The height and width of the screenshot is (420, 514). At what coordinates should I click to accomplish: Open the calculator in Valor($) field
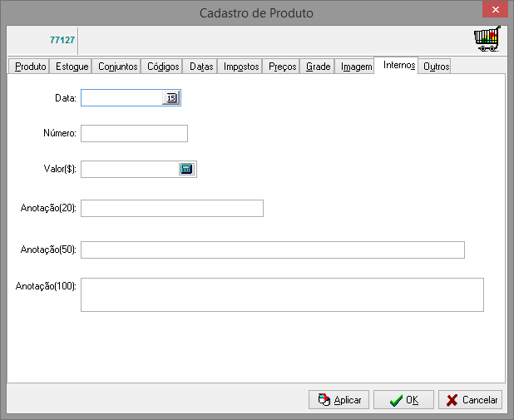click(186, 169)
